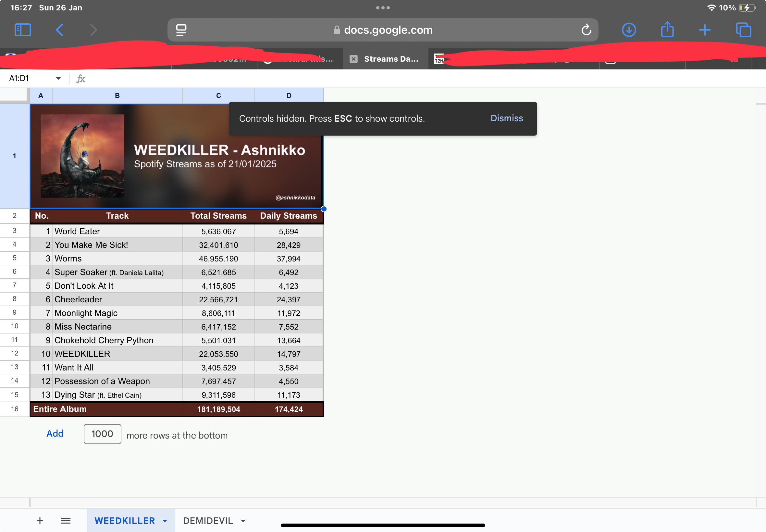Open the Safari downloads icon
This screenshot has height=532, width=766.
[x=629, y=30]
